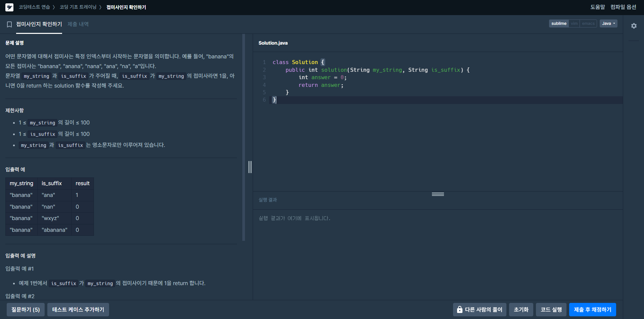Go to 코딩 기초 트레이닝 breadcrumb
The width and height of the screenshot is (644, 319).
(x=78, y=7)
